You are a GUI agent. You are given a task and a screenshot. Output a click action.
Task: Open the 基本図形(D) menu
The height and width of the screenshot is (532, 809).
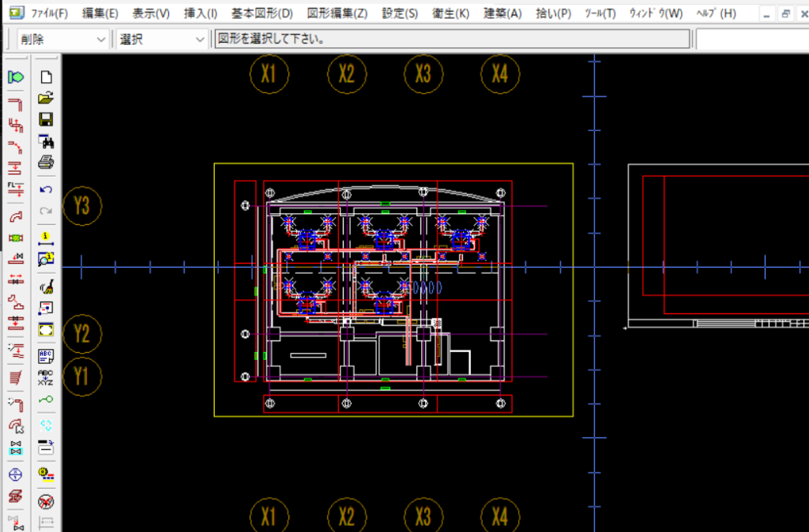point(262,13)
